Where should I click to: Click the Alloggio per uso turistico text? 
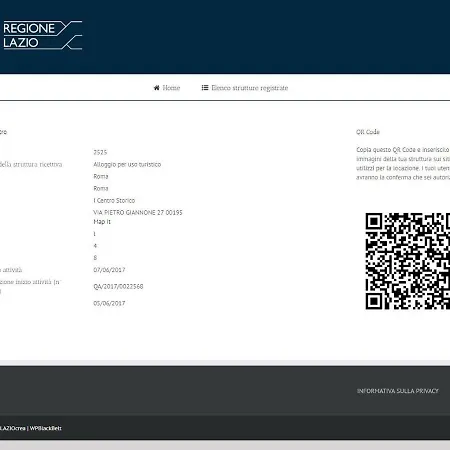127,164
